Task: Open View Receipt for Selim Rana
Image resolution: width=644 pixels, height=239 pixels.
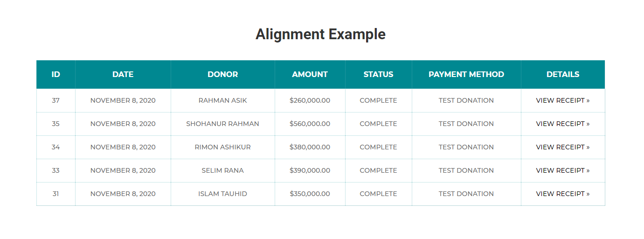Action: click(x=562, y=170)
